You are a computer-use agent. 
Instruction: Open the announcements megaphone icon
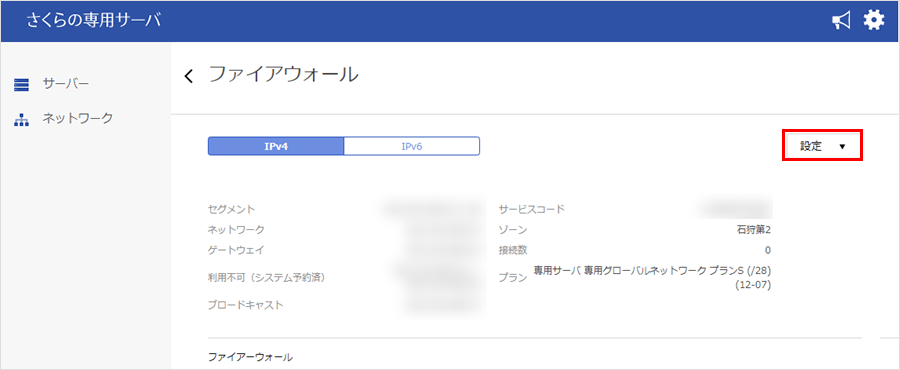click(x=841, y=22)
